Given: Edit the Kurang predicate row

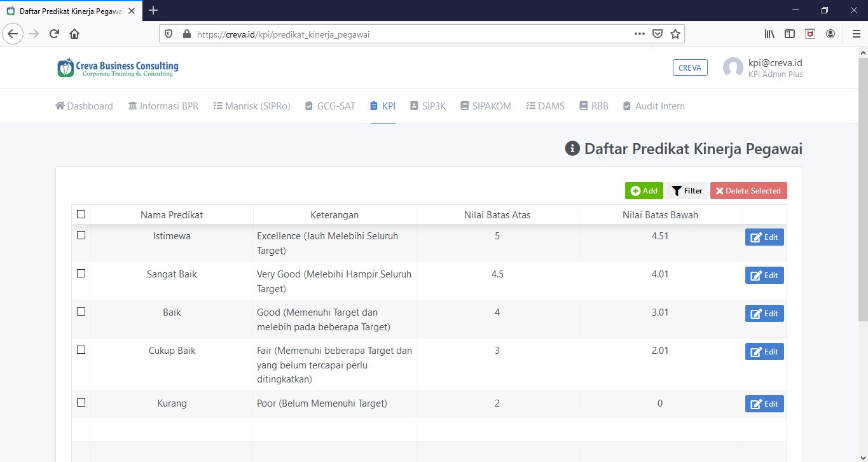Looking at the screenshot, I should click(764, 404).
